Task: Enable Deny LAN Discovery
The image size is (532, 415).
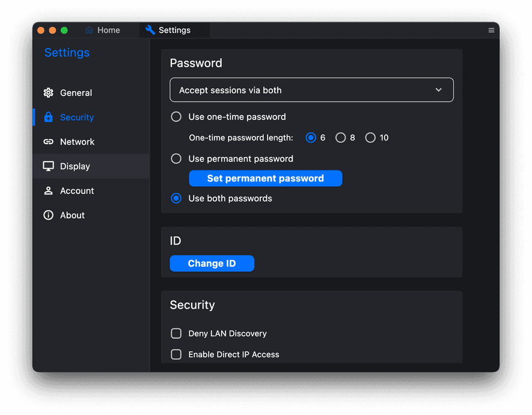Action: (176, 333)
